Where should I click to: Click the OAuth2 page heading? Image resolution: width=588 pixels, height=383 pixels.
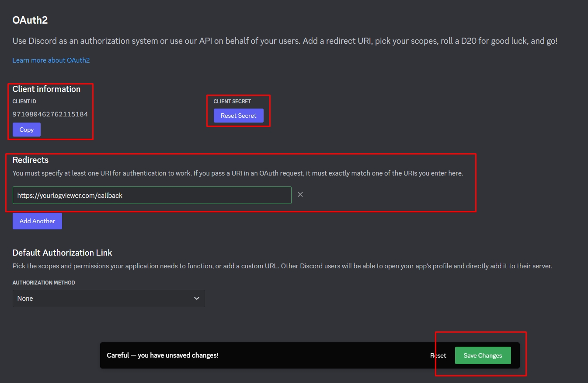pos(30,20)
